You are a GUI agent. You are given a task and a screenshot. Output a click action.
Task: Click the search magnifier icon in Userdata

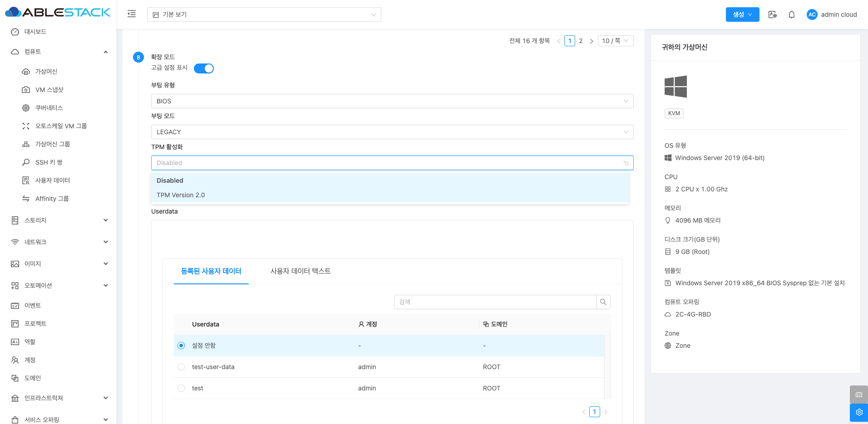tap(603, 302)
